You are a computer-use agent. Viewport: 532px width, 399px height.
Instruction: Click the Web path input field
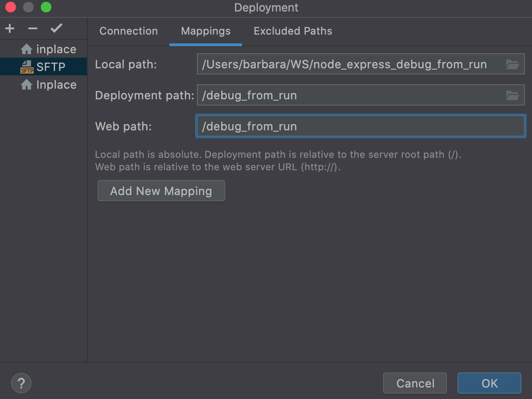point(360,126)
